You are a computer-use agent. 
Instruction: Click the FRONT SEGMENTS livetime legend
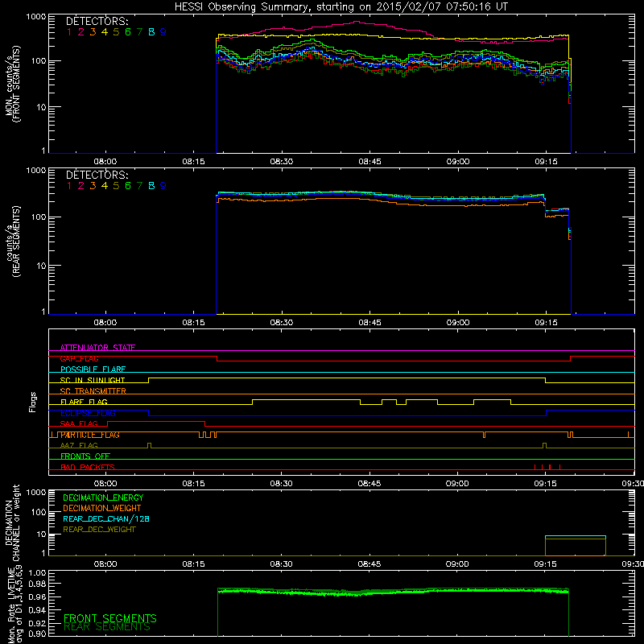click(110, 618)
